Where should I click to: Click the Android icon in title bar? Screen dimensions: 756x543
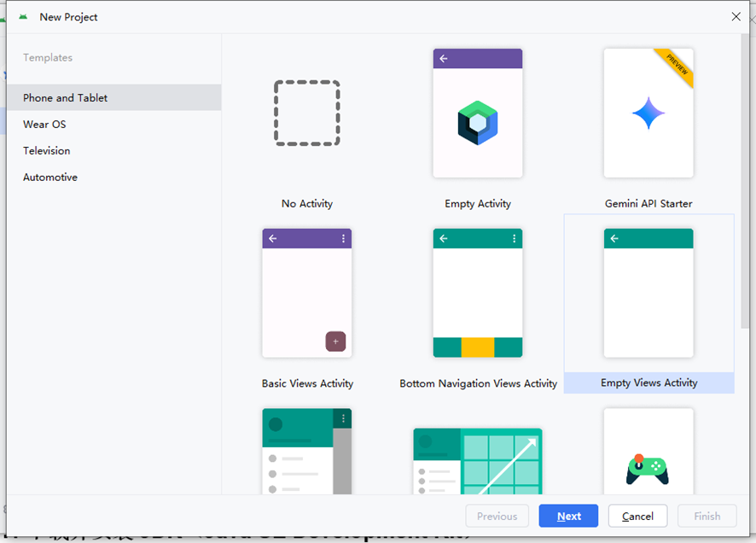pyautogui.click(x=23, y=17)
